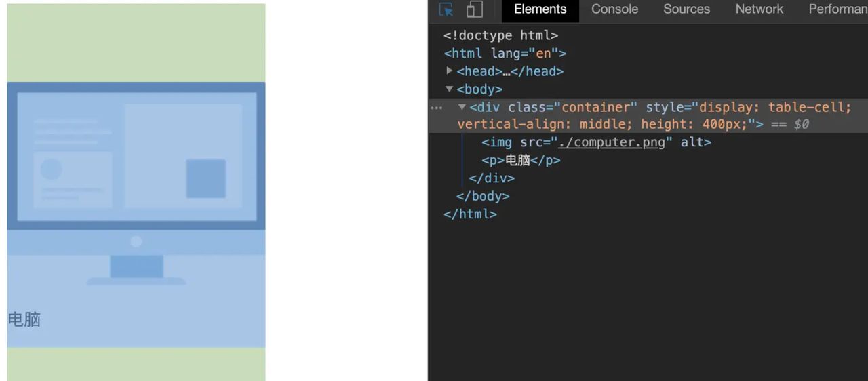Go to the Sources tab

coord(686,9)
